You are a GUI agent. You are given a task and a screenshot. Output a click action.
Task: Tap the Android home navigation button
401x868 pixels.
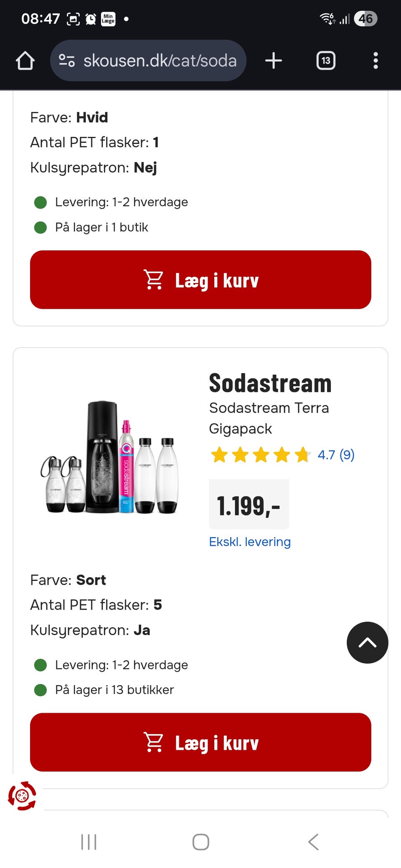tap(200, 842)
